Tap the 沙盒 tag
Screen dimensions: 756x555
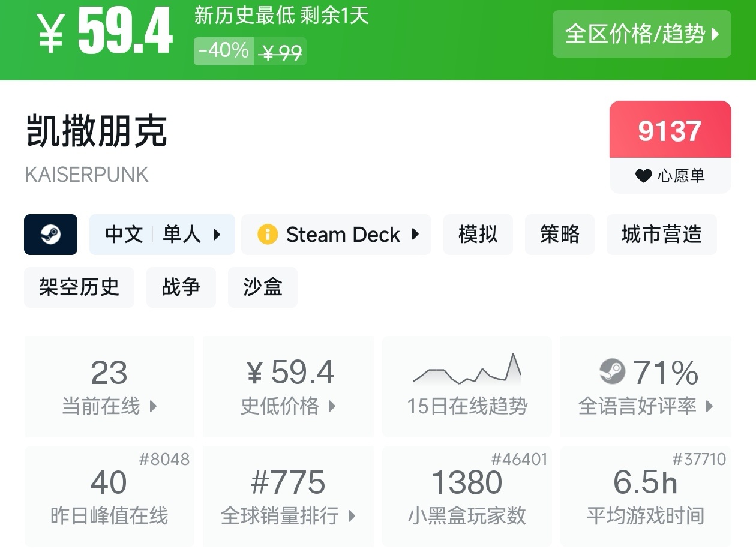click(262, 287)
